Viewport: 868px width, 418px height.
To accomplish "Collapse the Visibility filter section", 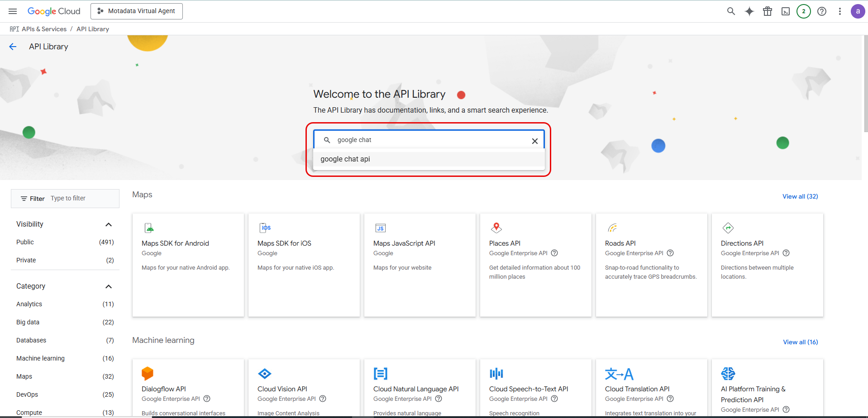I will point(109,224).
